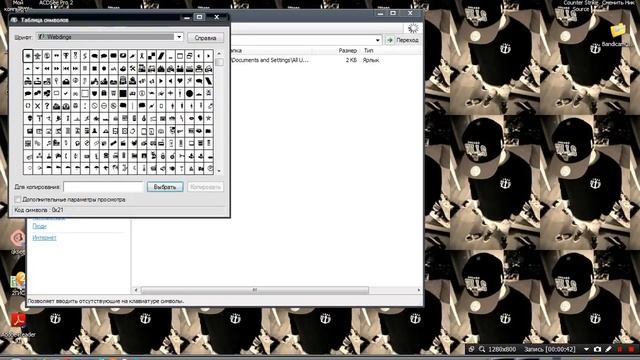Image resolution: width=640 pixels, height=360 pixels.
Task: Sort by the Тип column header
Action: pos(369,51)
